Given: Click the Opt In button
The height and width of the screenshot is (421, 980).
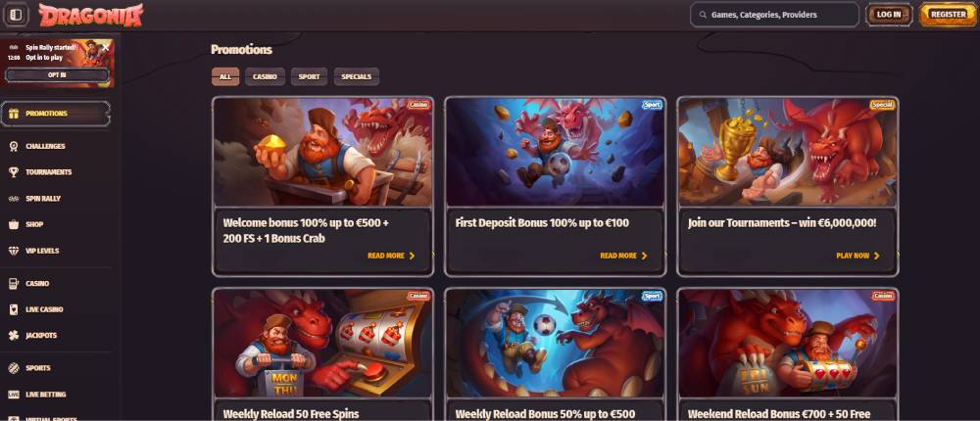Looking at the screenshot, I should click(x=57, y=75).
